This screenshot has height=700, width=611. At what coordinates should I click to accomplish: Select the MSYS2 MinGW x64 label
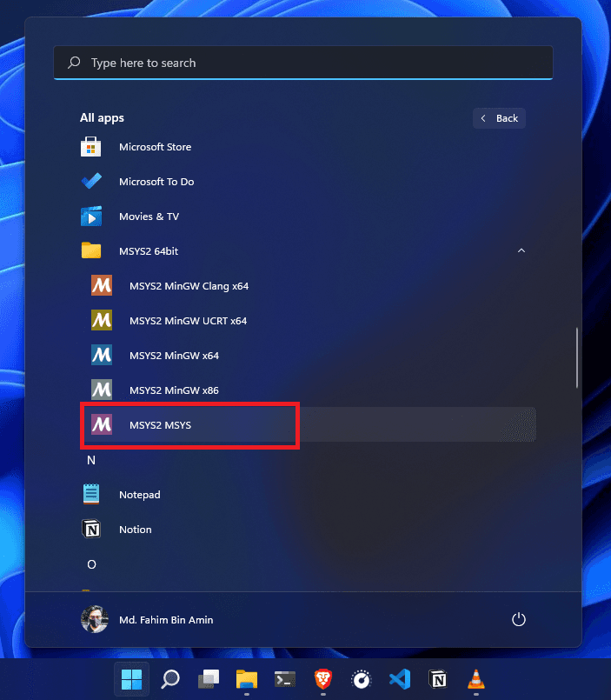[174, 356]
